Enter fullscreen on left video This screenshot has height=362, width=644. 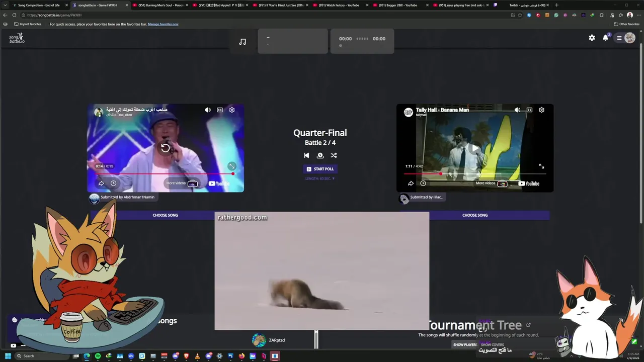232,166
